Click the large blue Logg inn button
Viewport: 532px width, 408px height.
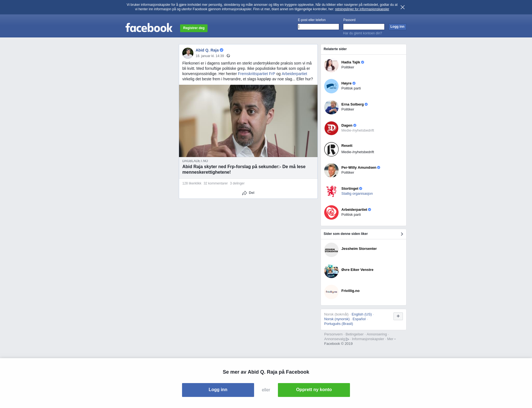click(x=218, y=390)
